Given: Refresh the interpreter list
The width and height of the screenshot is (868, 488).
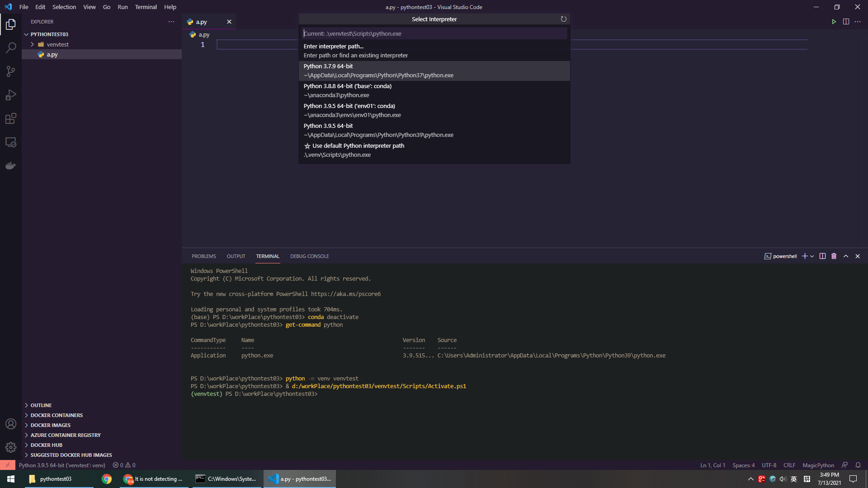Looking at the screenshot, I should pyautogui.click(x=563, y=19).
